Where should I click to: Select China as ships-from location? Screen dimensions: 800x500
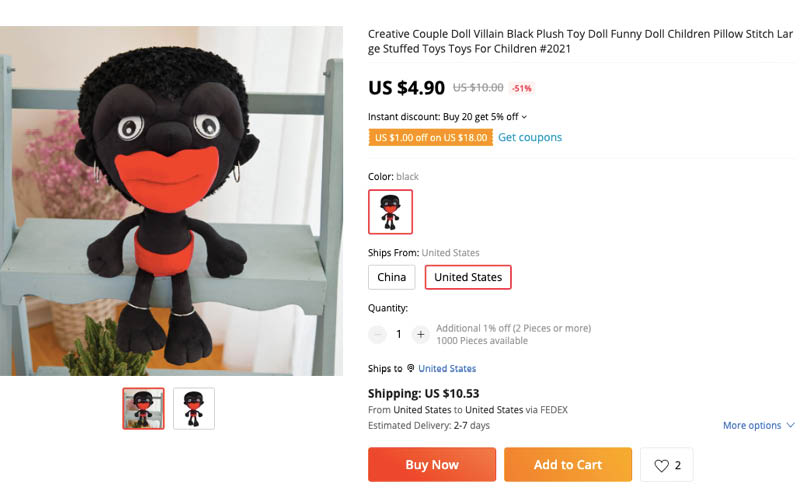pos(391,277)
